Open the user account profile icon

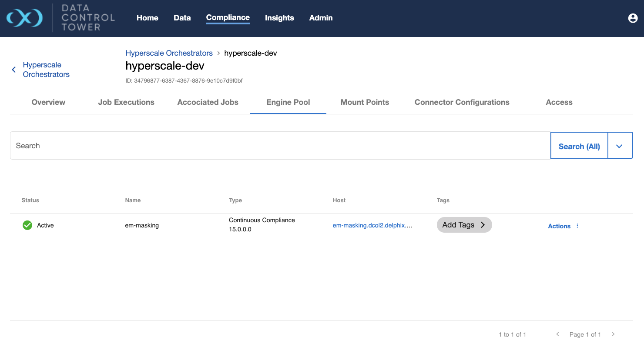pyautogui.click(x=633, y=18)
